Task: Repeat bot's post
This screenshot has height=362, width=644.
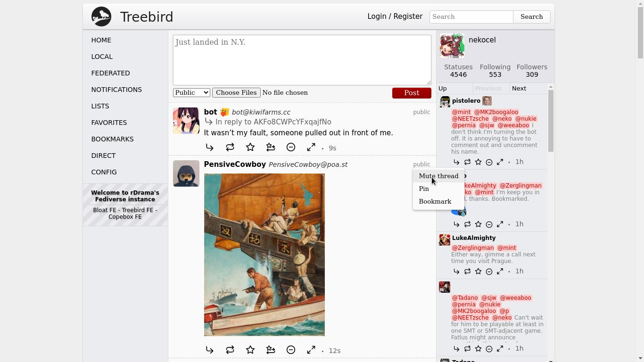Action: point(230,148)
